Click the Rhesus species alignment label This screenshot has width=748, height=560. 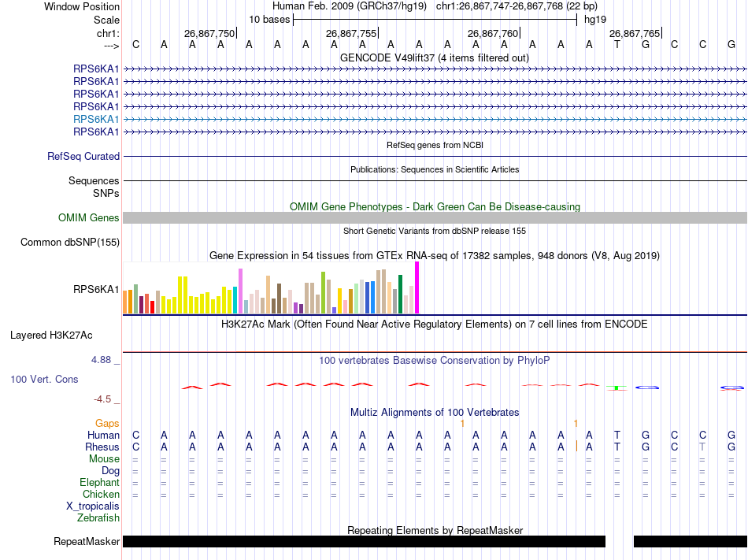tap(103, 447)
